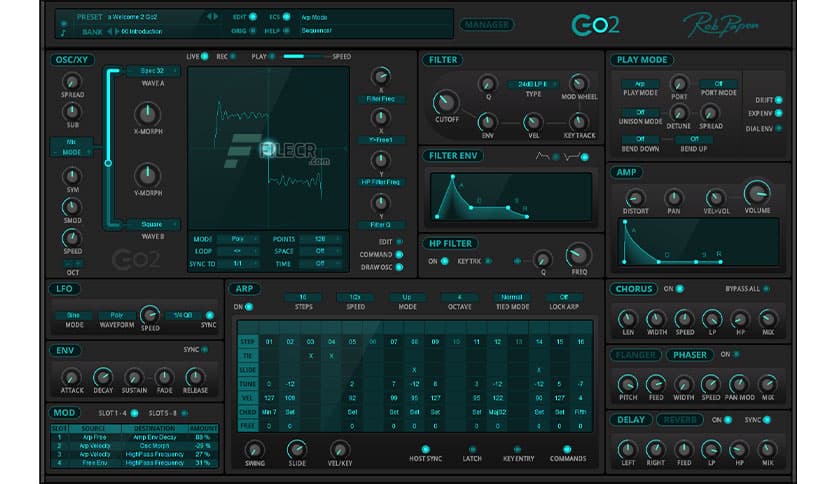Toggle BYPASS ALL effects

(766, 289)
